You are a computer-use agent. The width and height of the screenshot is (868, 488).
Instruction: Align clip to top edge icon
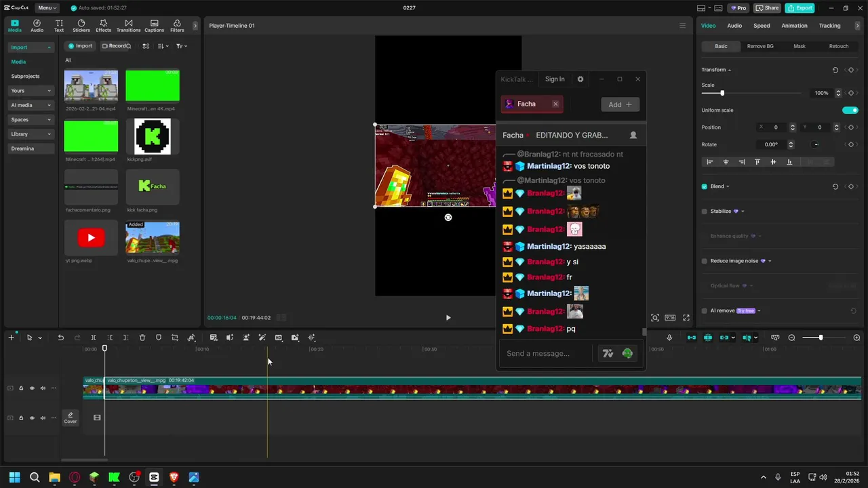pos(757,162)
